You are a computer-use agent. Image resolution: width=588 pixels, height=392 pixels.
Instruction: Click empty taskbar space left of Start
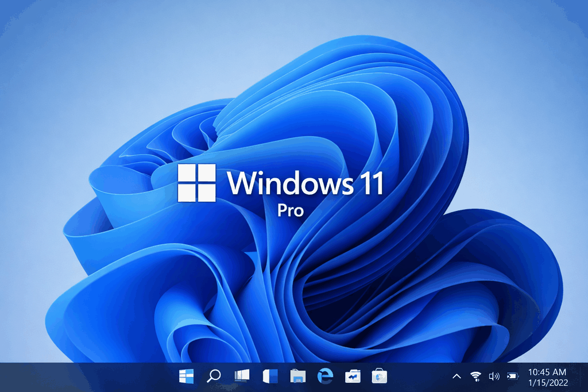[86, 377]
